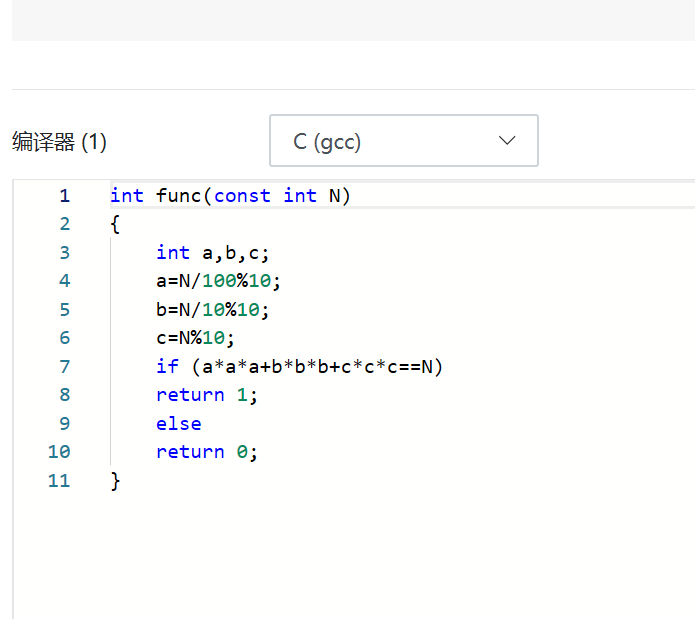Image resolution: width=695 pixels, height=619 pixels.
Task: Click the b=N/10%10; statement
Action: coord(213,310)
